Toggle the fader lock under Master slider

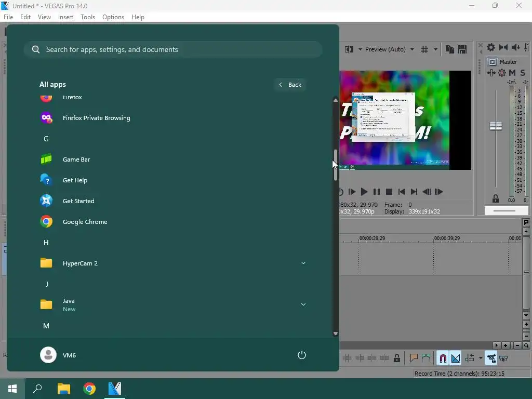[495, 198]
